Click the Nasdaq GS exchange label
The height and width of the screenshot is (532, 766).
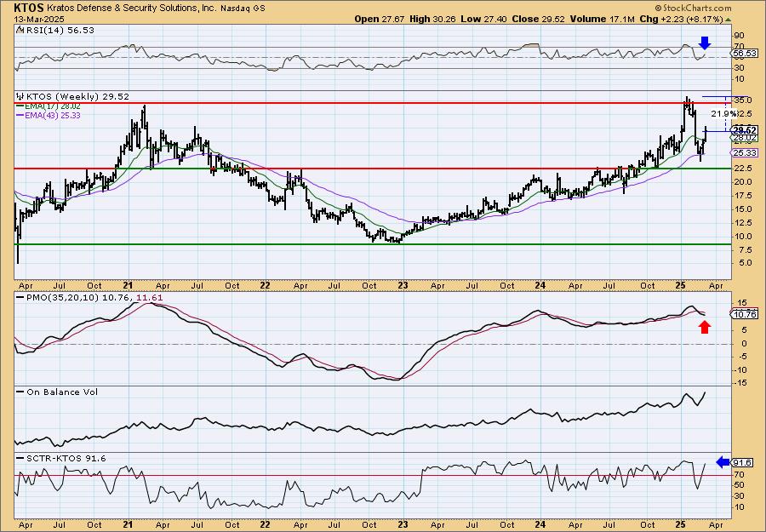[x=243, y=9]
